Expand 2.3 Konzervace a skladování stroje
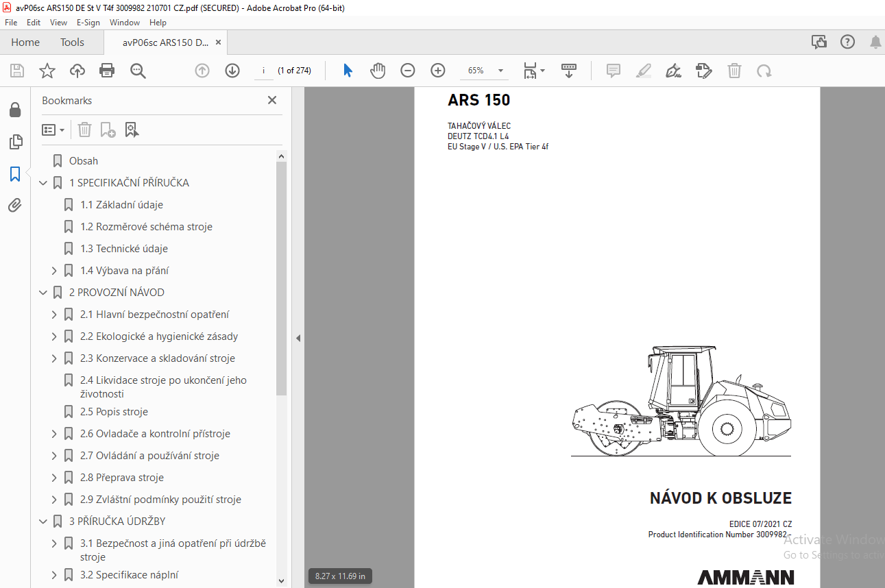 click(x=54, y=358)
